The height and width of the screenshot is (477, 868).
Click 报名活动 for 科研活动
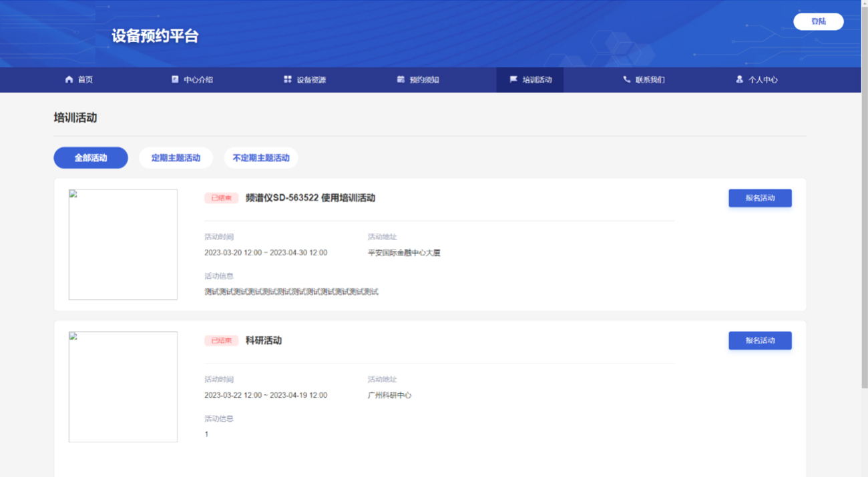(760, 341)
